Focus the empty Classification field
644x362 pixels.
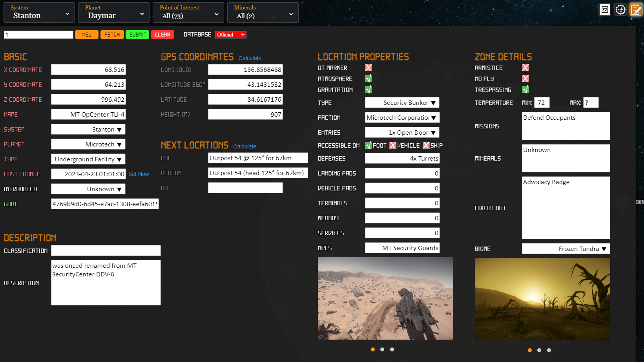point(106,250)
